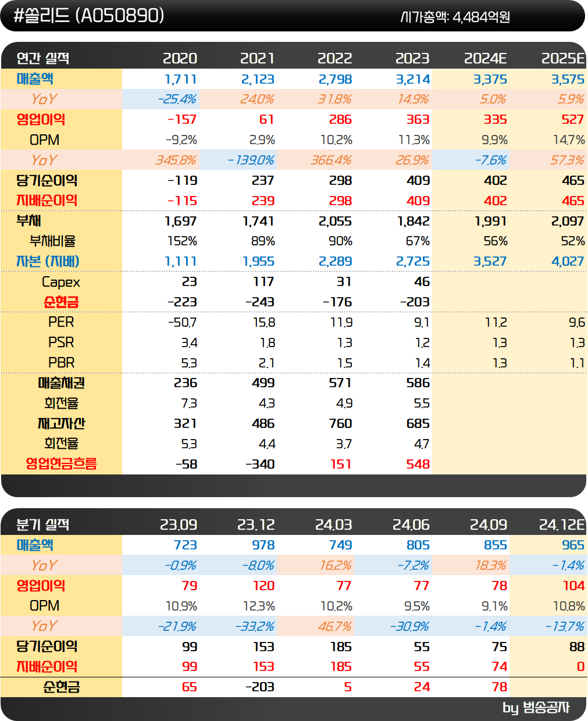The width and height of the screenshot is (588, 721).
Task: Select the revenue YoY cell 31.8%
Action: pos(334,99)
